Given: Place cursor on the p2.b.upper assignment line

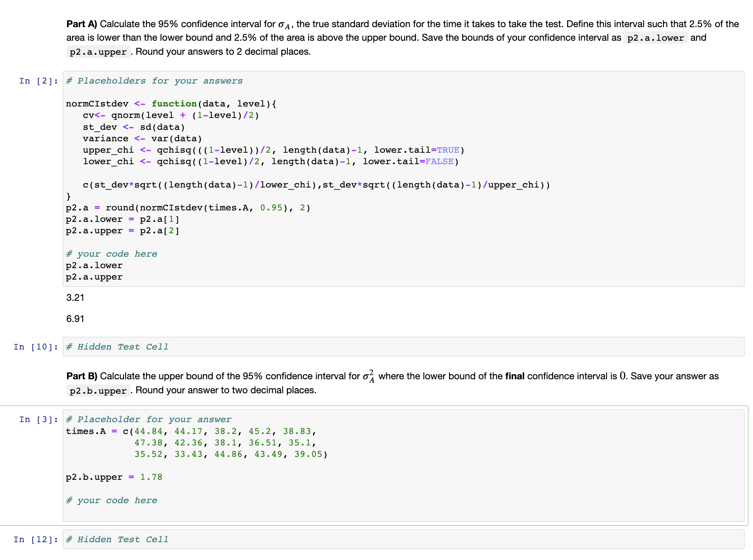Looking at the screenshot, I should (114, 477).
